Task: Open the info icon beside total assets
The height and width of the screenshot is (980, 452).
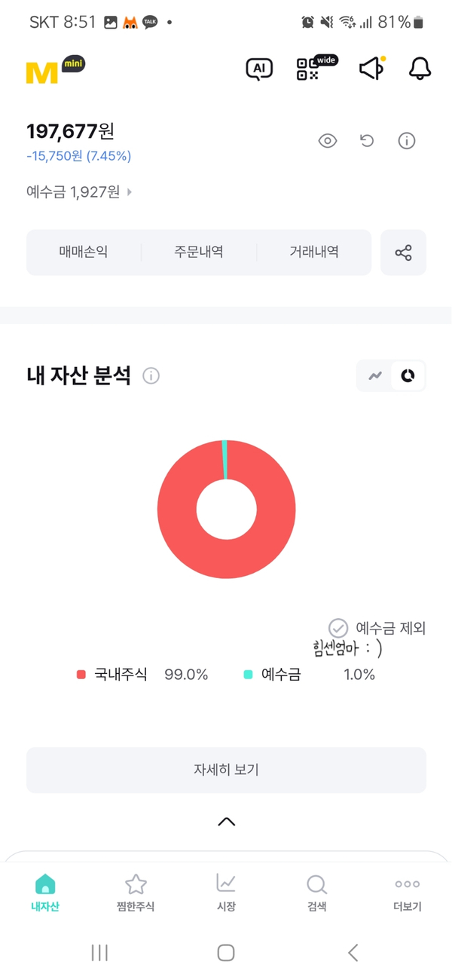Action: coord(407,140)
